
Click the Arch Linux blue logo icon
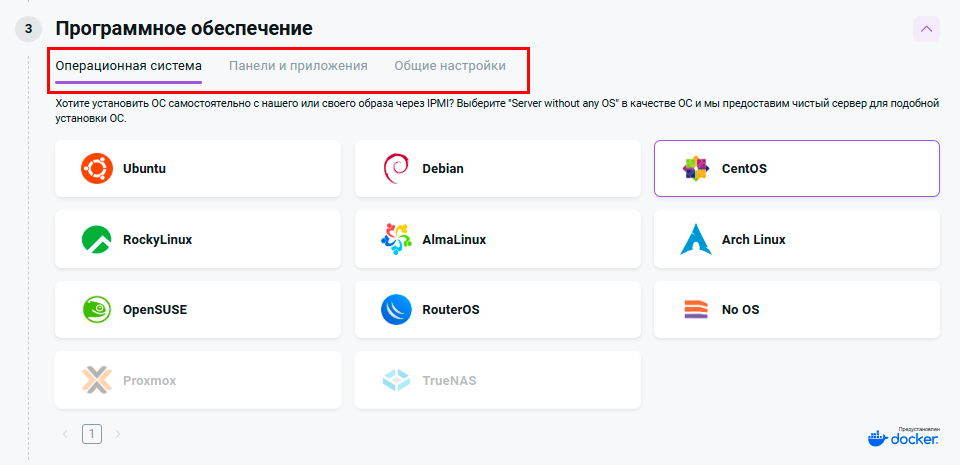(x=695, y=240)
